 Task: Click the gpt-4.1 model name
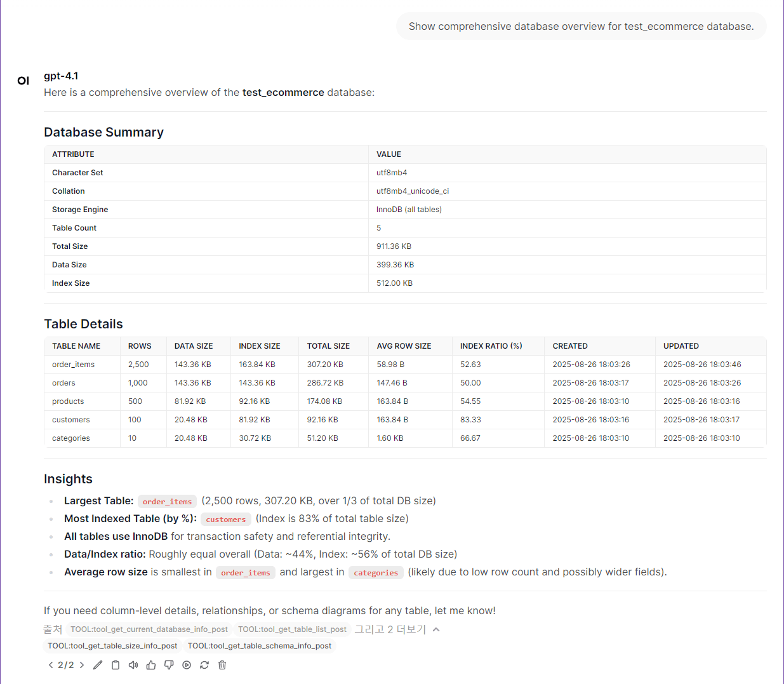[61, 76]
